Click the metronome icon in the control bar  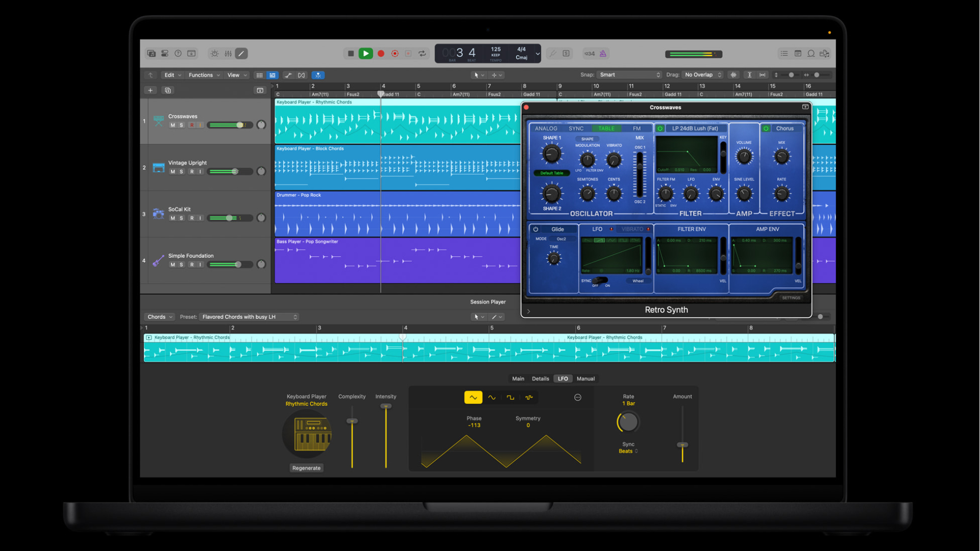[x=603, y=54]
